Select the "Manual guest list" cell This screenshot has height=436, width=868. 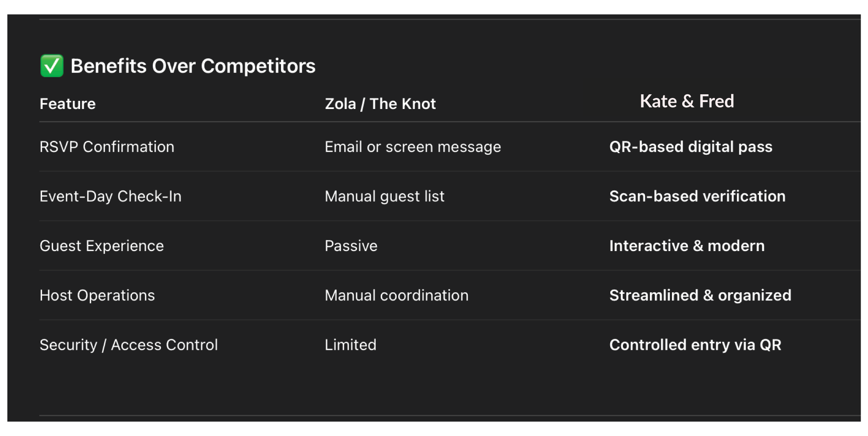tap(384, 196)
